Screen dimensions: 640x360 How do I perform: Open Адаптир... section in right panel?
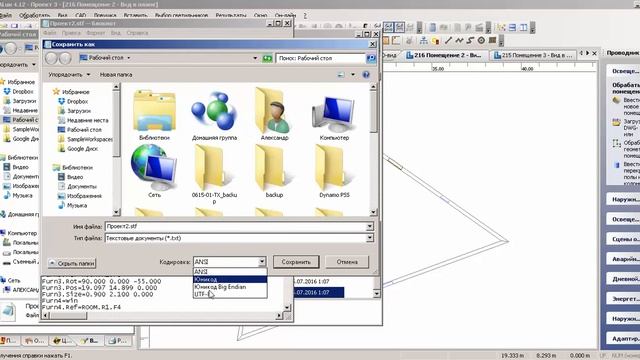(x=624, y=338)
